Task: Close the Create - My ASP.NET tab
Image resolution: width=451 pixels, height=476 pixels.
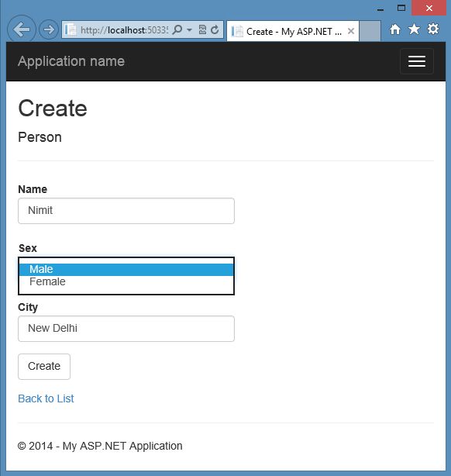Action: point(351,31)
